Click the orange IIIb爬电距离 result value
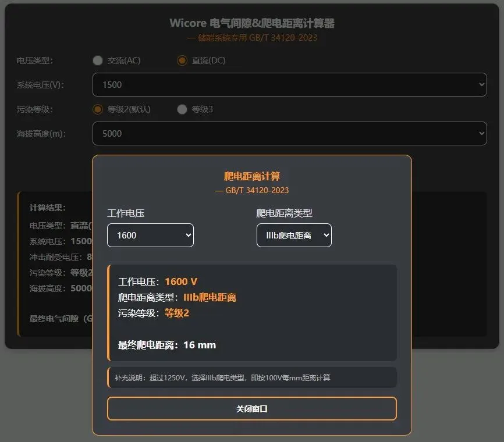The image size is (504, 442). [x=210, y=297]
